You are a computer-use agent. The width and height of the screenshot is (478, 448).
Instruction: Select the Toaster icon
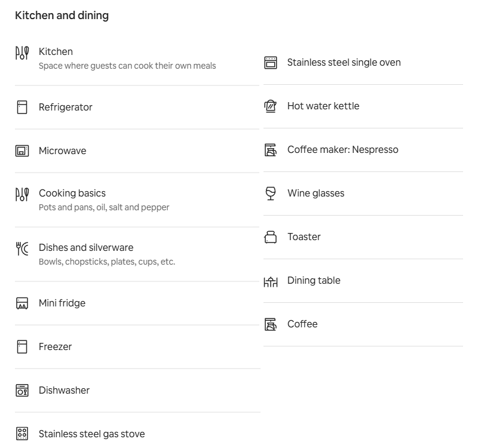pyautogui.click(x=271, y=237)
